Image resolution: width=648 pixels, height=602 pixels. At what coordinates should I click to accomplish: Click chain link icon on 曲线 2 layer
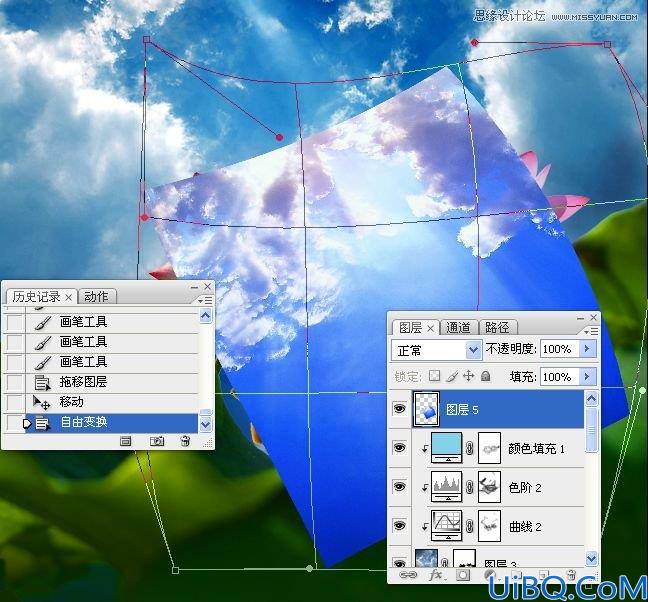click(469, 526)
